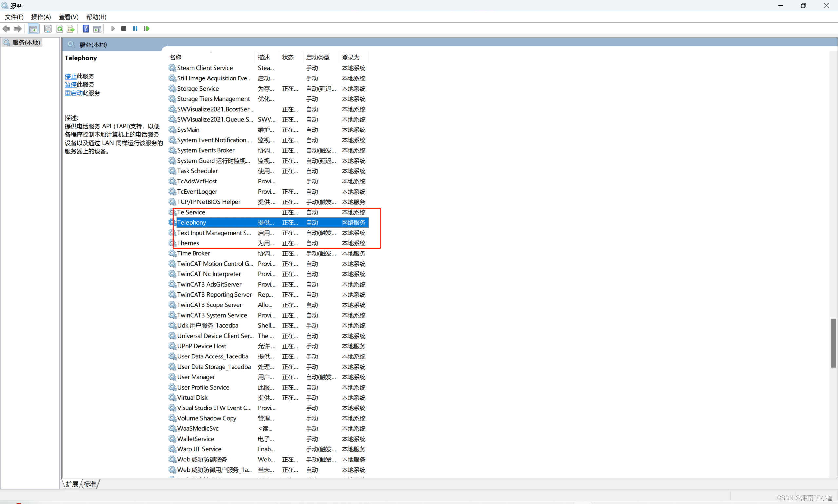
Task: Switch to the 标准 tab
Action: click(90, 484)
